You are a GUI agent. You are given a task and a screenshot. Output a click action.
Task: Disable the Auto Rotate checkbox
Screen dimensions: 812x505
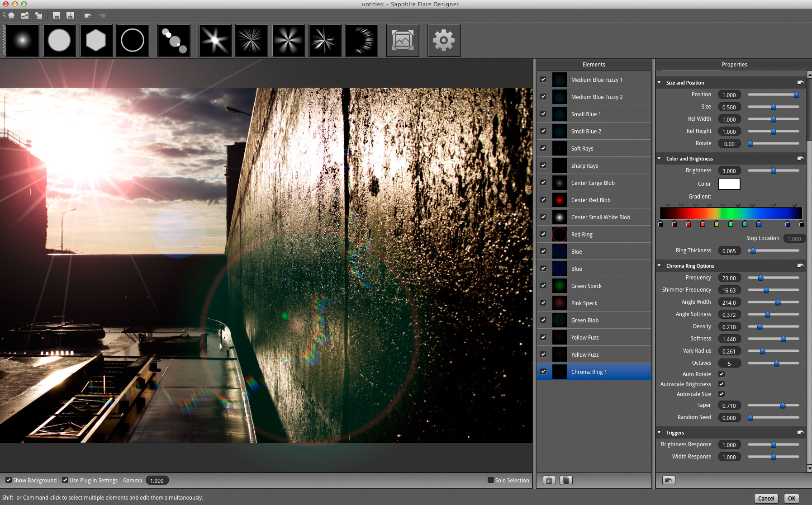[x=722, y=374]
